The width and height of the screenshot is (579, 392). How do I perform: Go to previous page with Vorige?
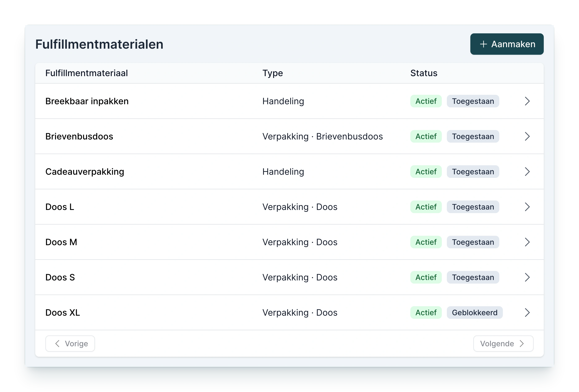click(70, 343)
